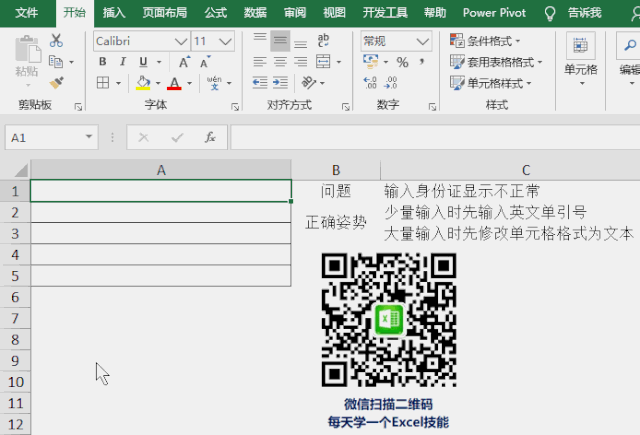
Task: Decrease indent
Action: click(x=260, y=83)
